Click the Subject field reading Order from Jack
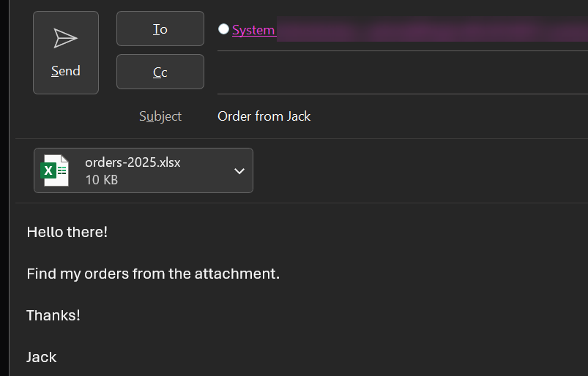Viewport: 588px width, 376px height. [x=403, y=116]
